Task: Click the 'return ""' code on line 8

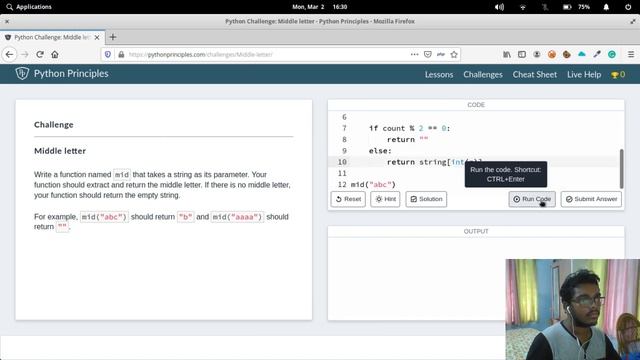Action: coord(407,140)
